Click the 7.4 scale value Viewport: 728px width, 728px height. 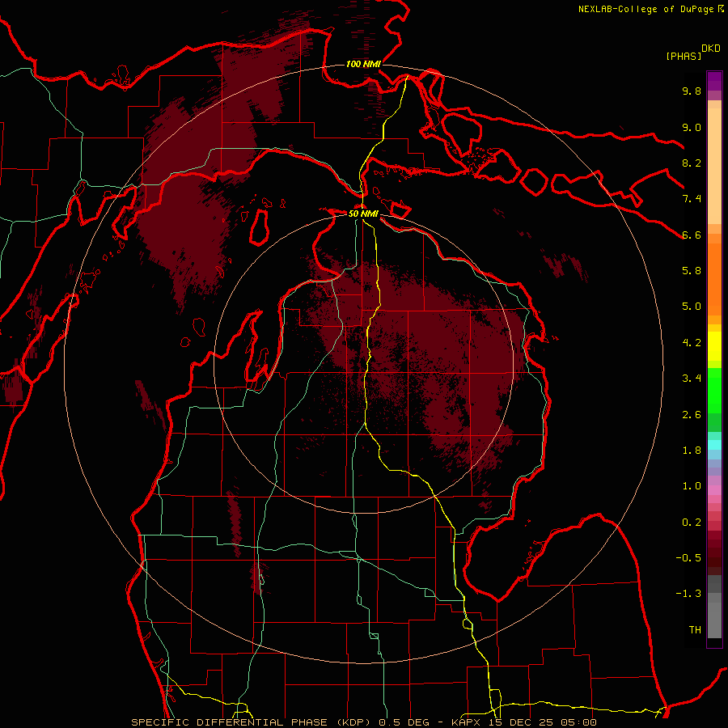[692, 199]
